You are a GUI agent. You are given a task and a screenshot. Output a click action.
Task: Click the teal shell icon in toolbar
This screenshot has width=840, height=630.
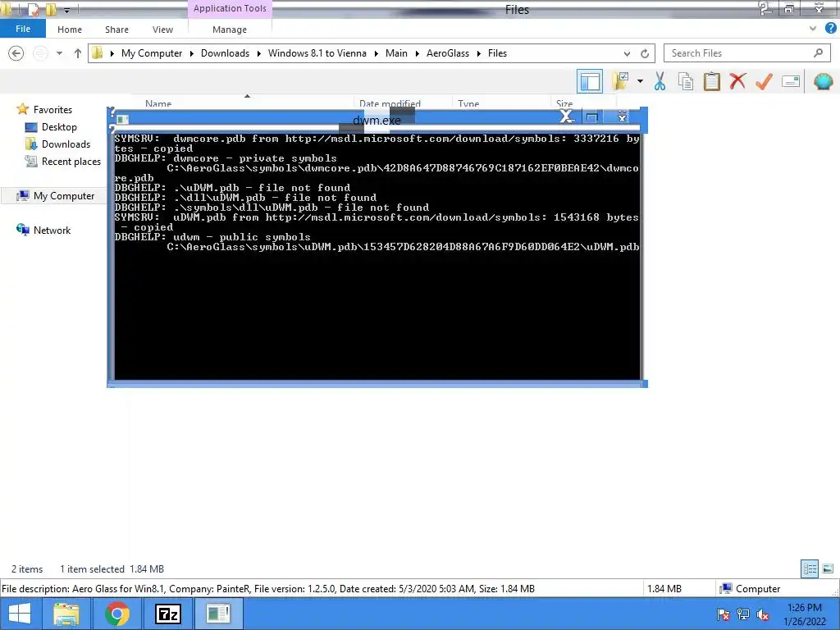click(823, 81)
